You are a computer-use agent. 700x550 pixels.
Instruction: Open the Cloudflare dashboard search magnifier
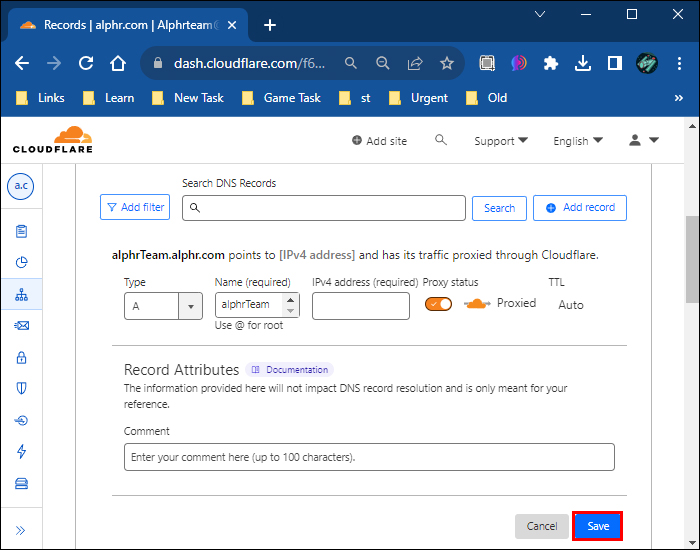coord(441,140)
